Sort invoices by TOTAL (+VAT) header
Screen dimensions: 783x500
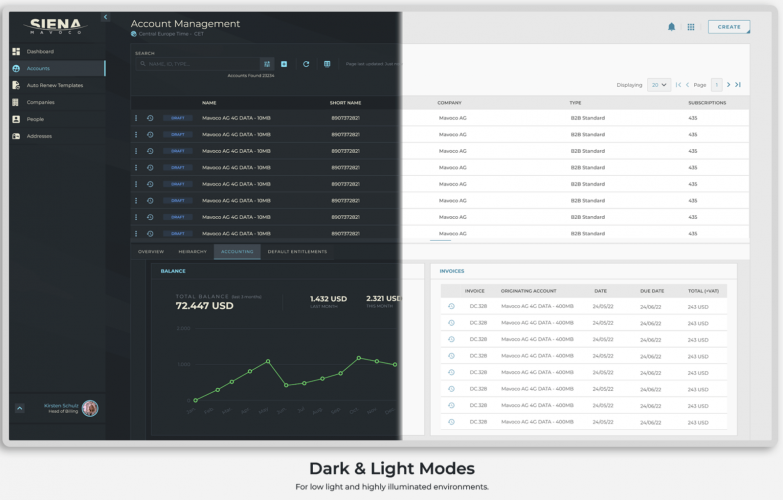pyautogui.click(x=703, y=291)
